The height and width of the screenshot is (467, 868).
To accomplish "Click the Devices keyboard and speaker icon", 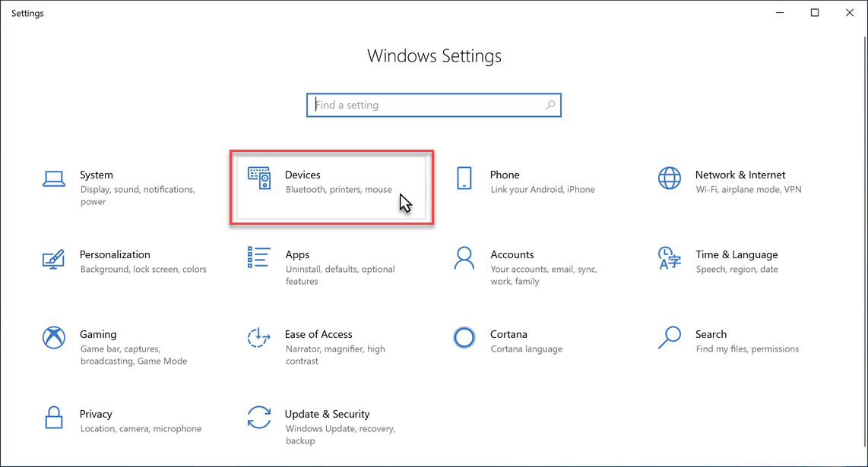I will (259, 178).
